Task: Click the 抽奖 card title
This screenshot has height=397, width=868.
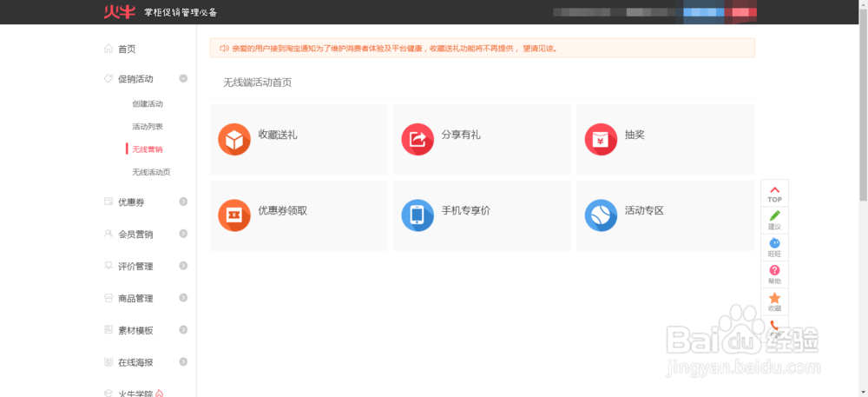Action: pos(635,135)
